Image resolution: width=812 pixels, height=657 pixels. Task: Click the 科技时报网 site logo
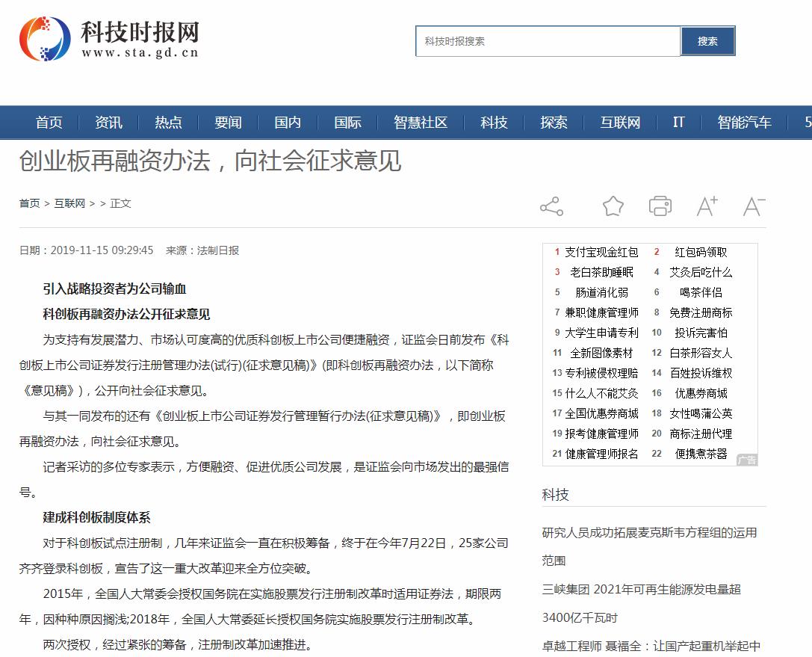[109, 39]
